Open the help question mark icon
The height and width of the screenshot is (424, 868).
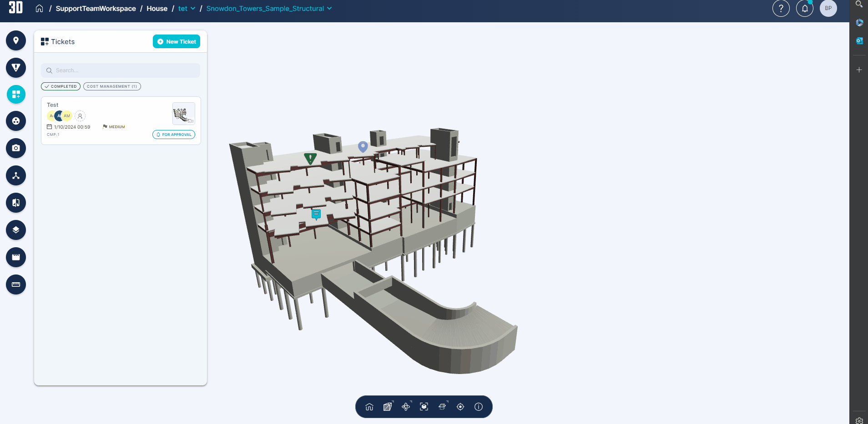tap(782, 8)
